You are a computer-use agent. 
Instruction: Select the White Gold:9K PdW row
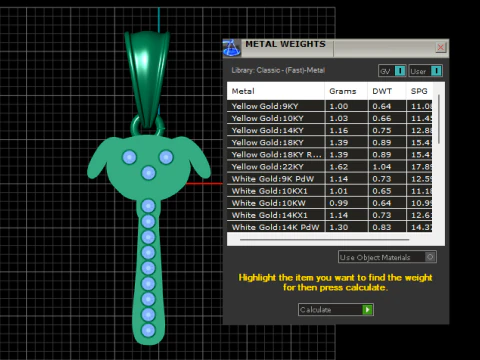(330, 179)
